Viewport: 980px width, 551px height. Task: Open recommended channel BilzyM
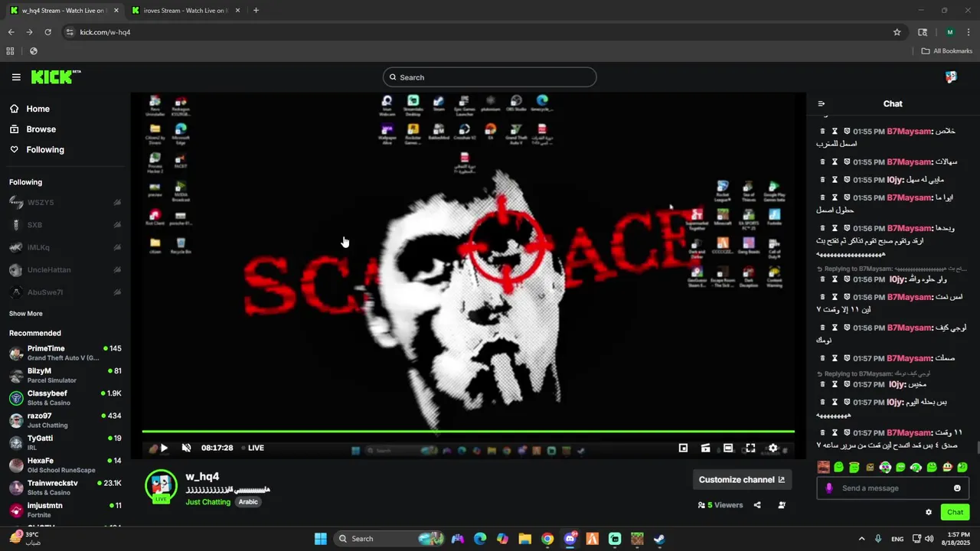(65, 376)
